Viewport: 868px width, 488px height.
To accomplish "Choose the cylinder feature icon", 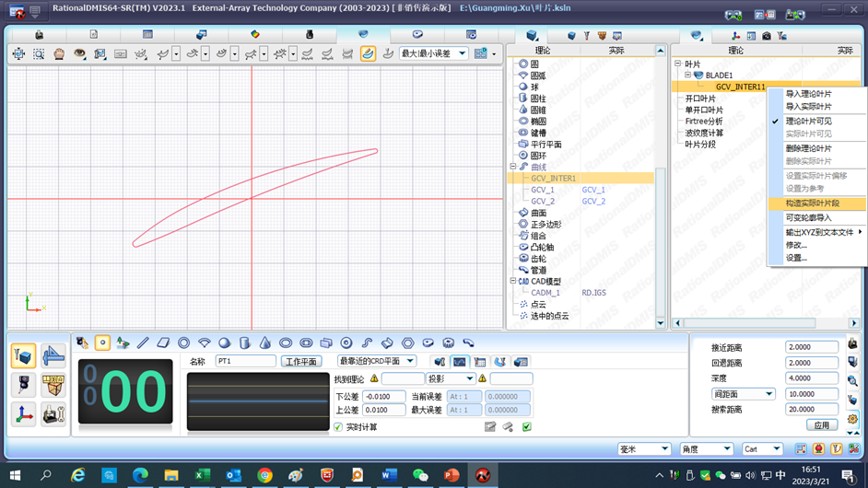I will [x=245, y=343].
